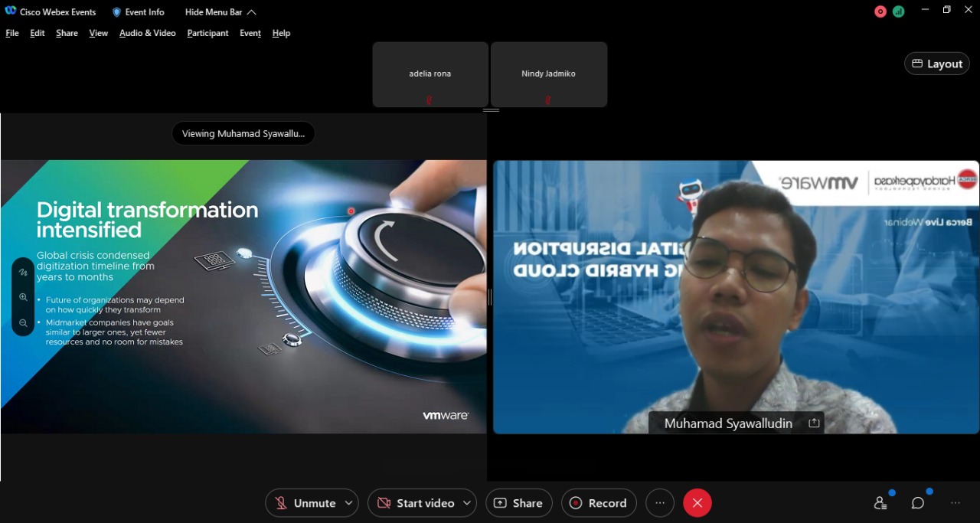Open the Help menu
Screen dimensions: 980x523
[281, 33]
